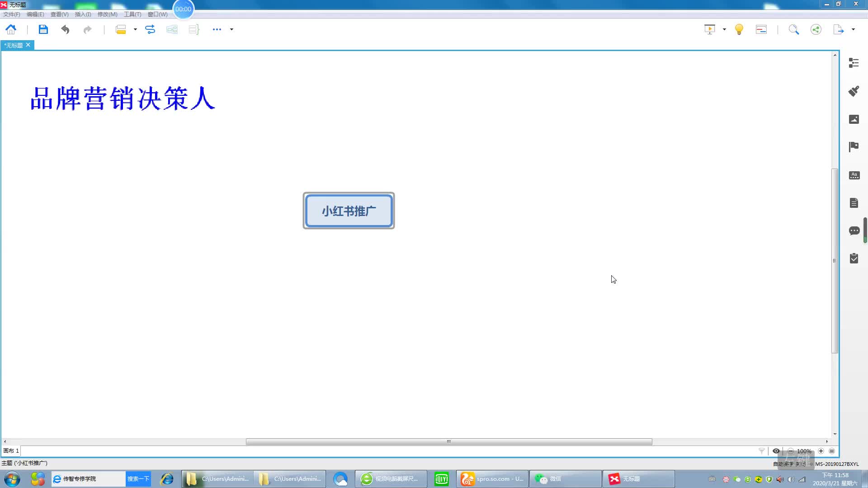The image size is (868, 488).
Task: Open the 文件(F) menu
Action: point(12,14)
